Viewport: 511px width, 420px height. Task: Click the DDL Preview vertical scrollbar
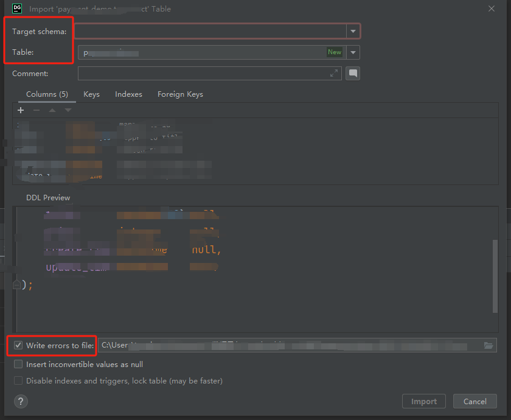pyautogui.click(x=495, y=276)
